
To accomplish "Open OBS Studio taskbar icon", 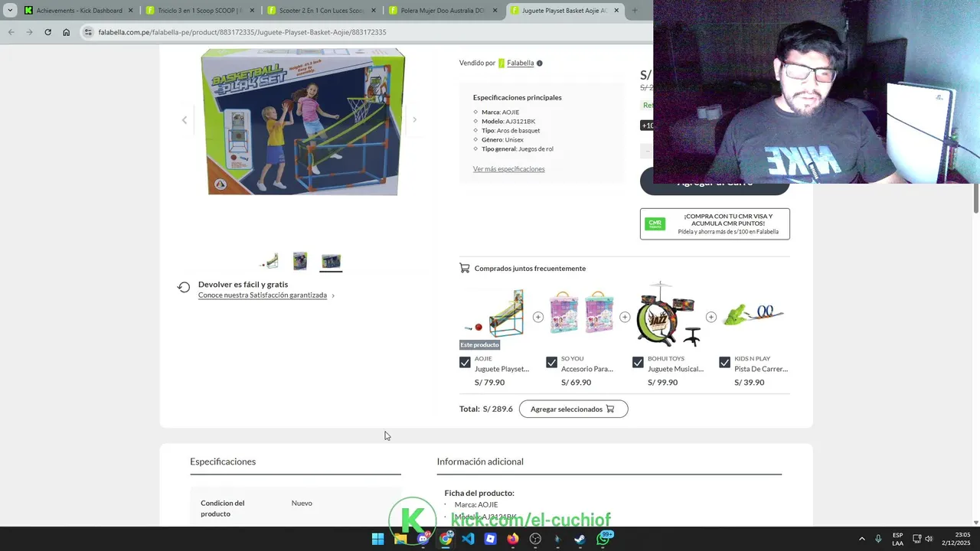I will 535,539.
